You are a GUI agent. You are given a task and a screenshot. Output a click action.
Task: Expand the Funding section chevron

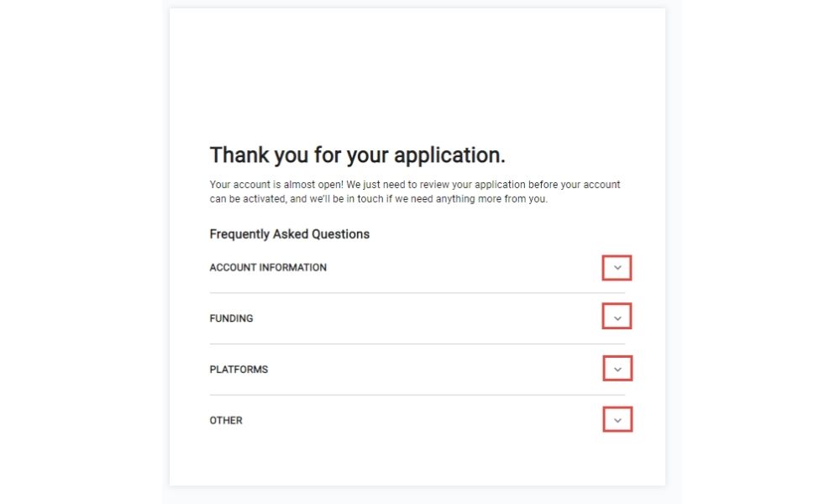[617, 318]
